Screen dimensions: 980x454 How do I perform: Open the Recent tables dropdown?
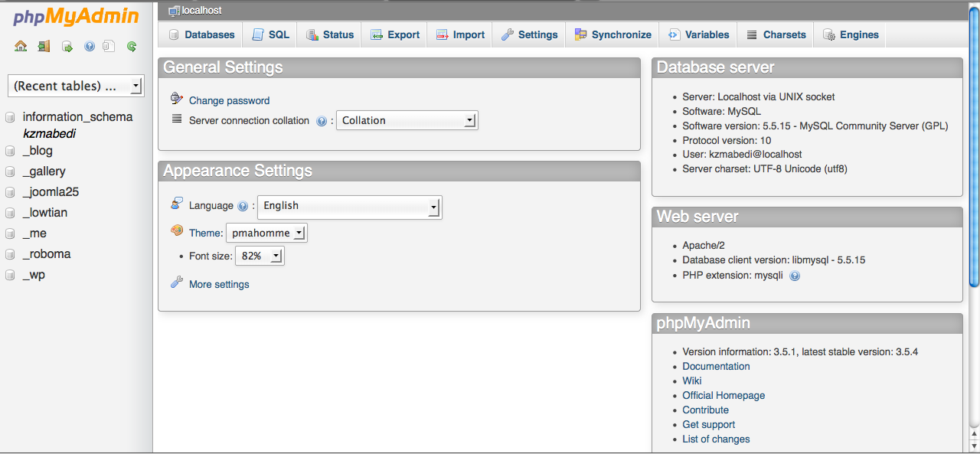point(76,86)
